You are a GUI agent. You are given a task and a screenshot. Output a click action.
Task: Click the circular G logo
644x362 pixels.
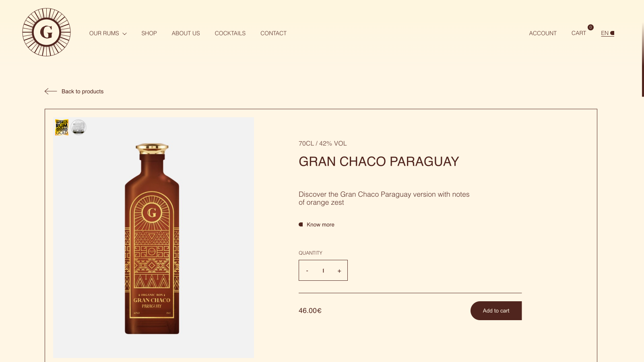click(46, 32)
